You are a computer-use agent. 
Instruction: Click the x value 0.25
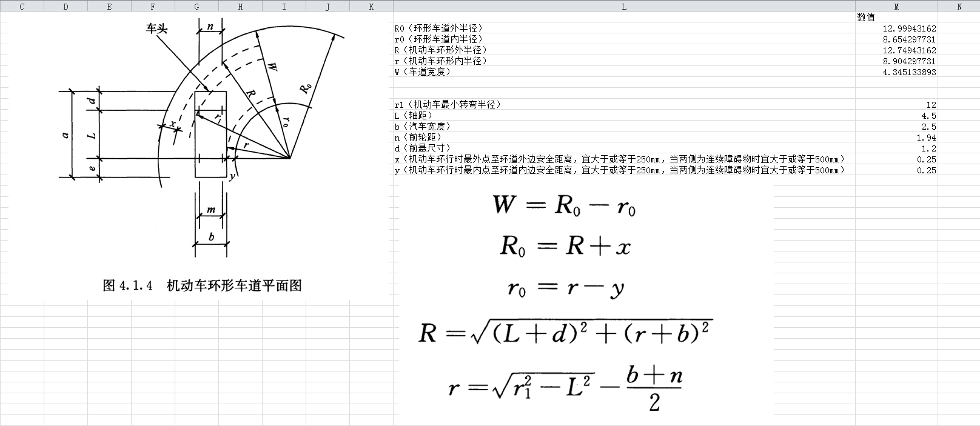click(x=896, y=159)
